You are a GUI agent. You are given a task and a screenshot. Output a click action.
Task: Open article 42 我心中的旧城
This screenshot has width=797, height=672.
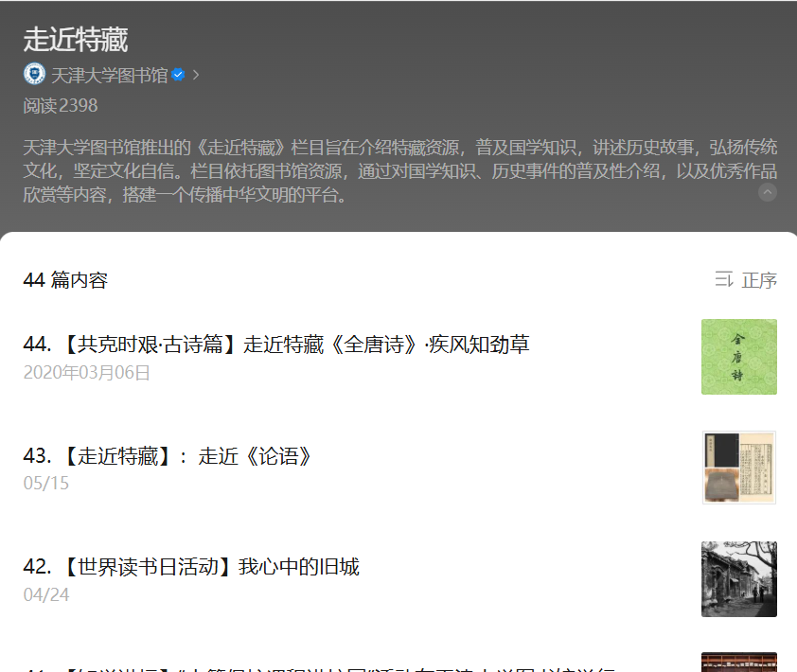191,567
